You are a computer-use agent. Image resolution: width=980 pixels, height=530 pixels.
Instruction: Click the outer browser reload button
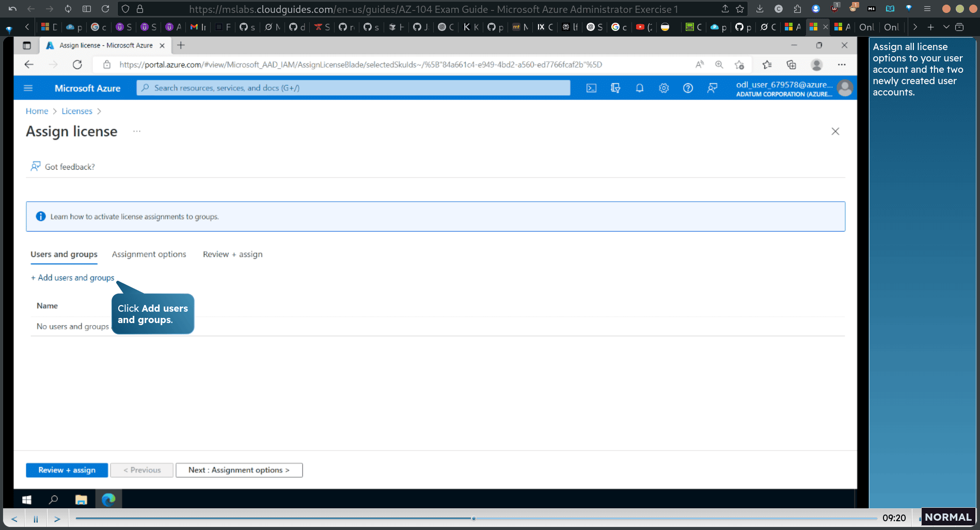pos(105,9)
